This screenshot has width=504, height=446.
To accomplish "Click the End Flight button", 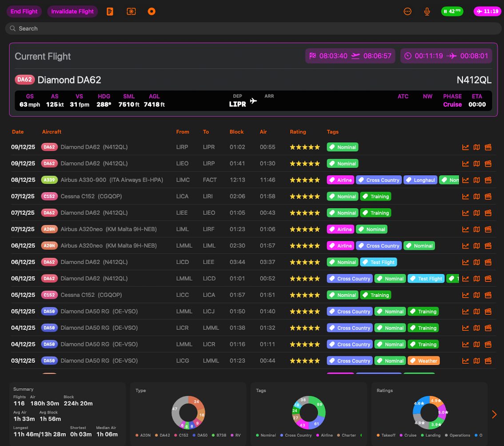I will point(24,12).
